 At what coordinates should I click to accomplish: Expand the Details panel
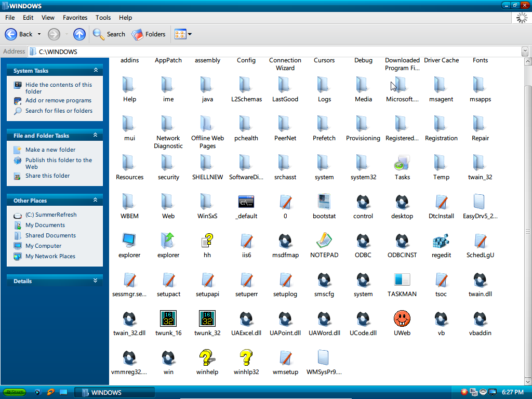coord(96,281)
